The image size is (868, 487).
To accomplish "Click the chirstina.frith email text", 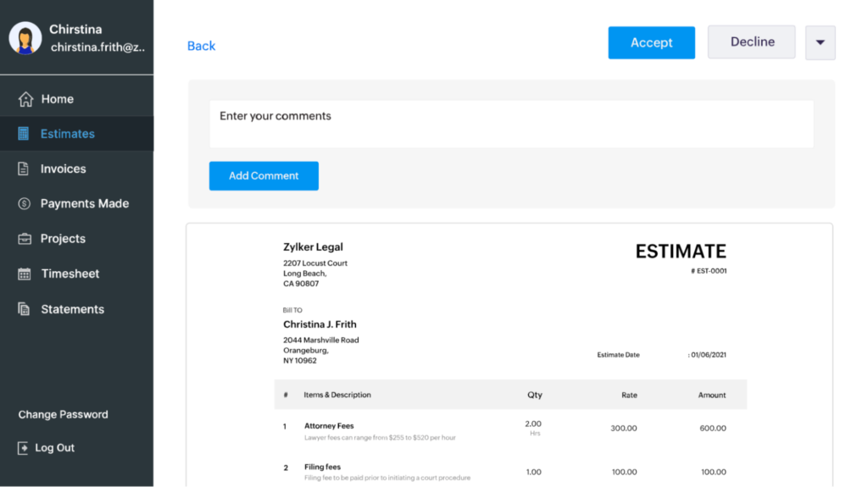I will click(98, 47).
